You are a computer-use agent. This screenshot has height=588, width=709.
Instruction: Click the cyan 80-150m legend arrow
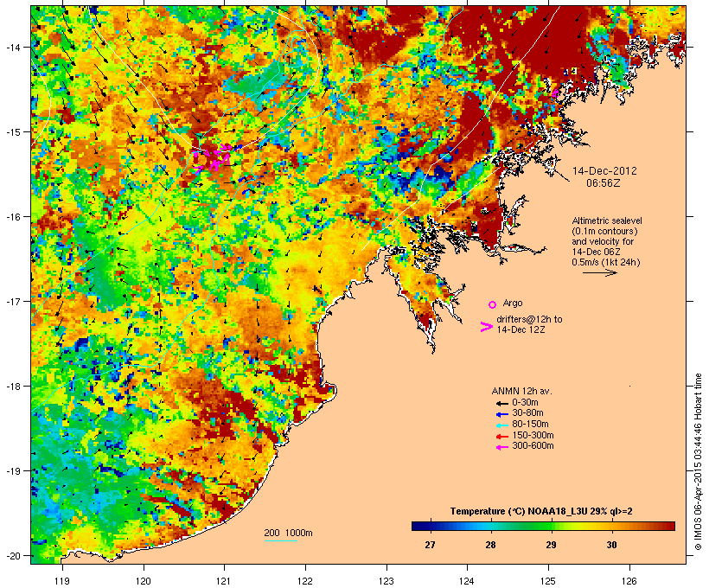point(501,425)
